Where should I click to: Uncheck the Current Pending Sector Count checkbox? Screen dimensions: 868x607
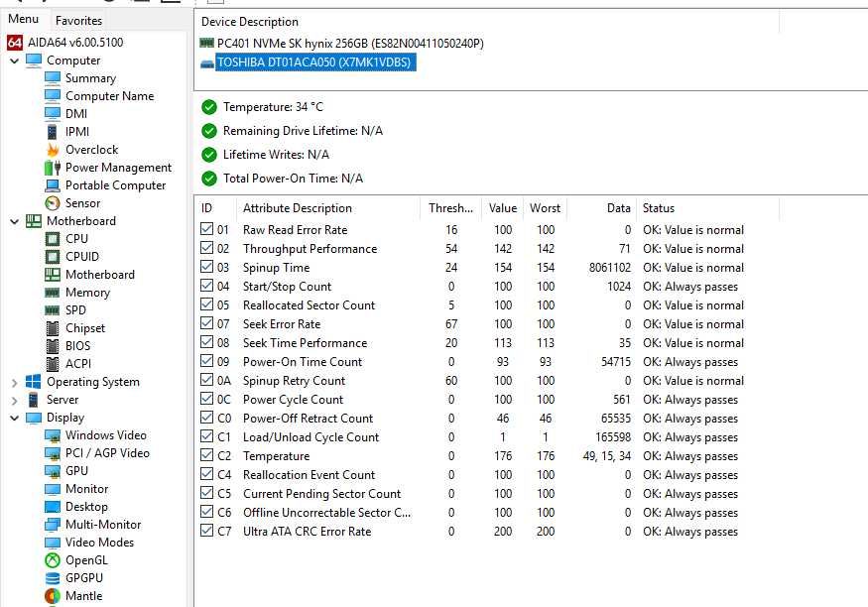pos(206,493)
